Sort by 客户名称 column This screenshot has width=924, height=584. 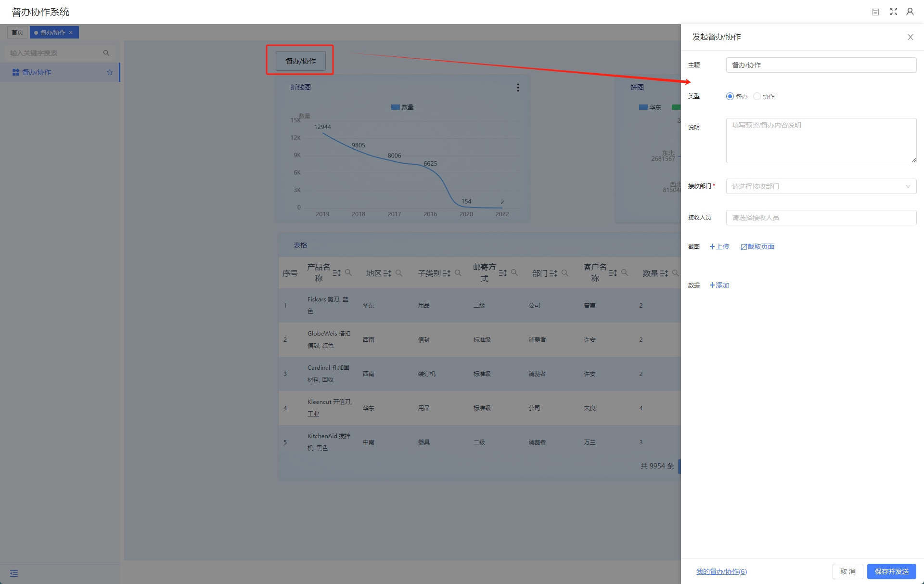pyautogui.click(x=613, y=273)
